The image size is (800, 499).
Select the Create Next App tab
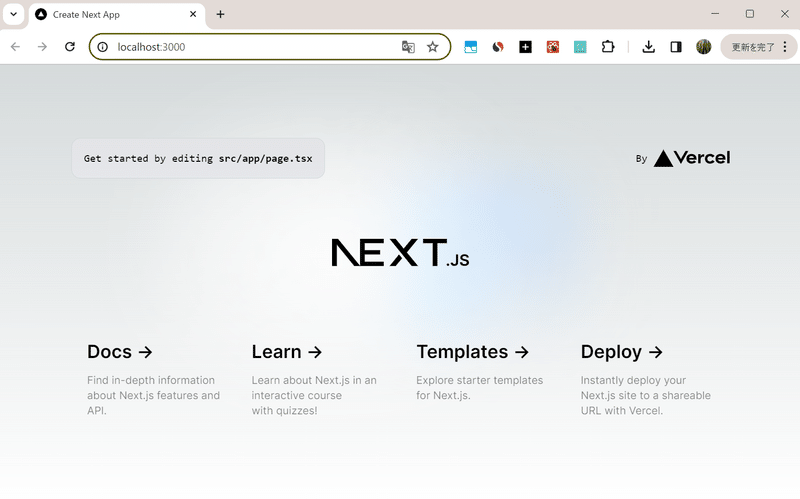[x=117, y=15]
